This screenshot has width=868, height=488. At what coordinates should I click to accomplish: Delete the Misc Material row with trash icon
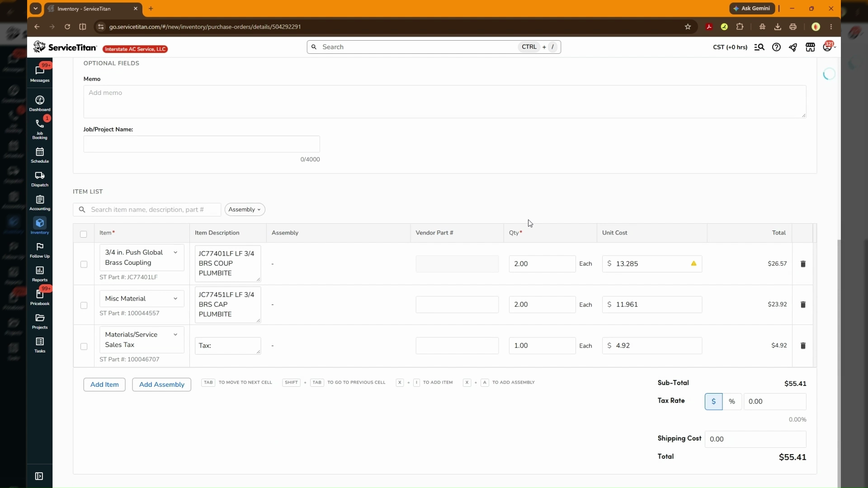[x=803, y=305]
